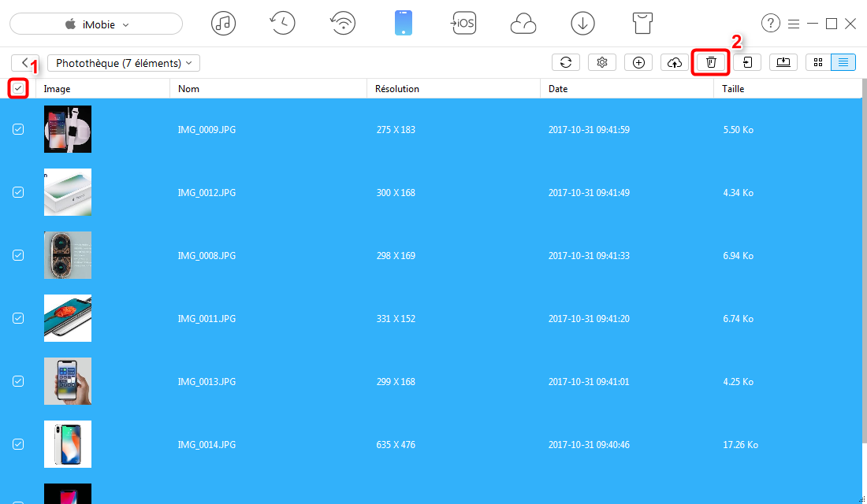
Task: Select the device manager phone icon
Action: (x=403, y=24)
